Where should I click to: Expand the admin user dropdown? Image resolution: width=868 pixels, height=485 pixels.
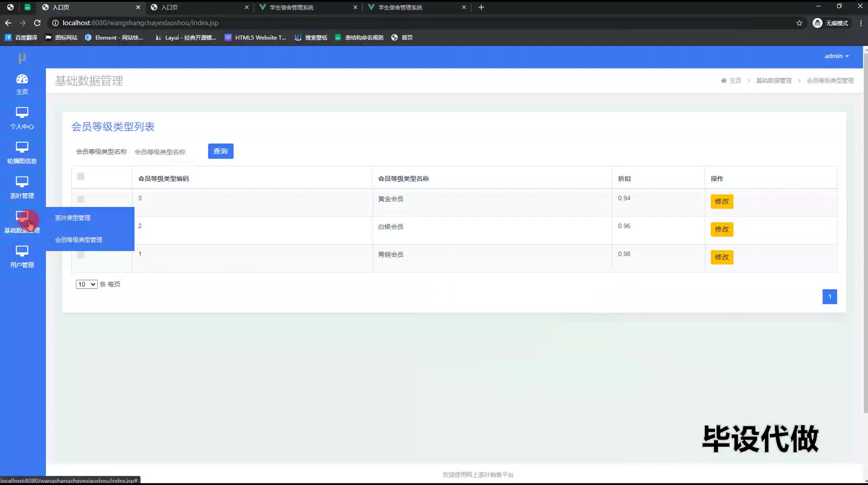coord(836,56)
